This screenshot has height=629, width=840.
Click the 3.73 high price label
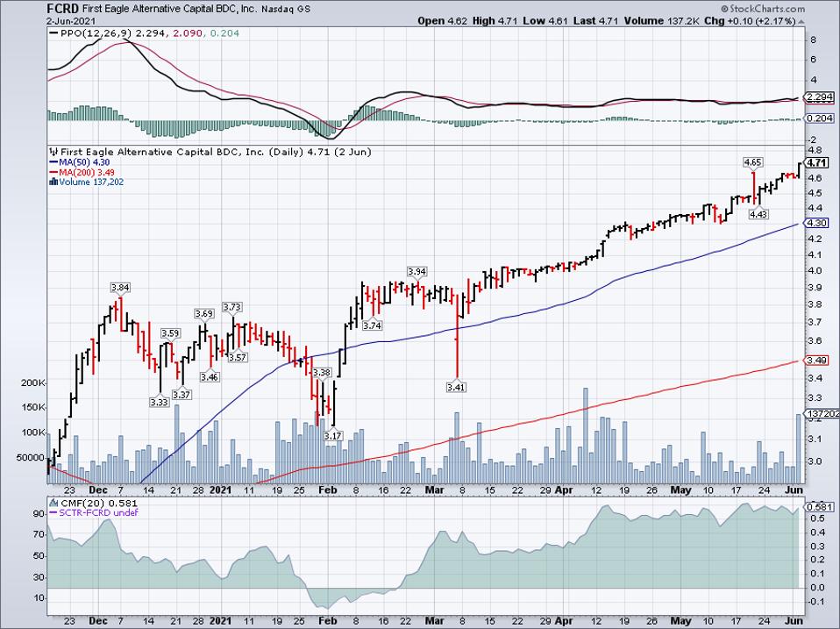pos(232,307)
